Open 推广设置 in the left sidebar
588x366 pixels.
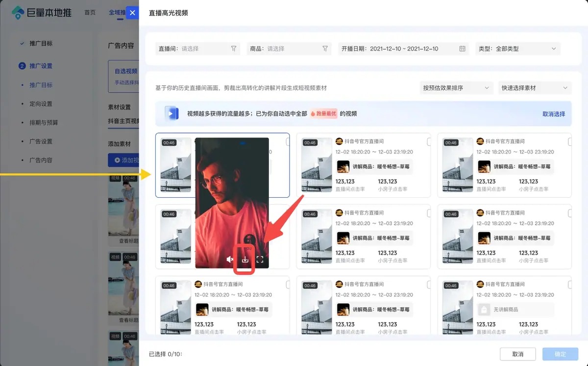pyautogui.click(x=41, y=66)
